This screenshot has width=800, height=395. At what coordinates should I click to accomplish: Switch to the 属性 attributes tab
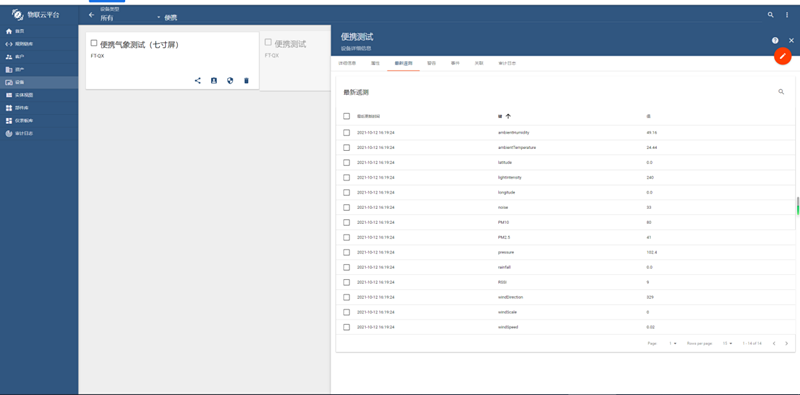coord(375,63)
